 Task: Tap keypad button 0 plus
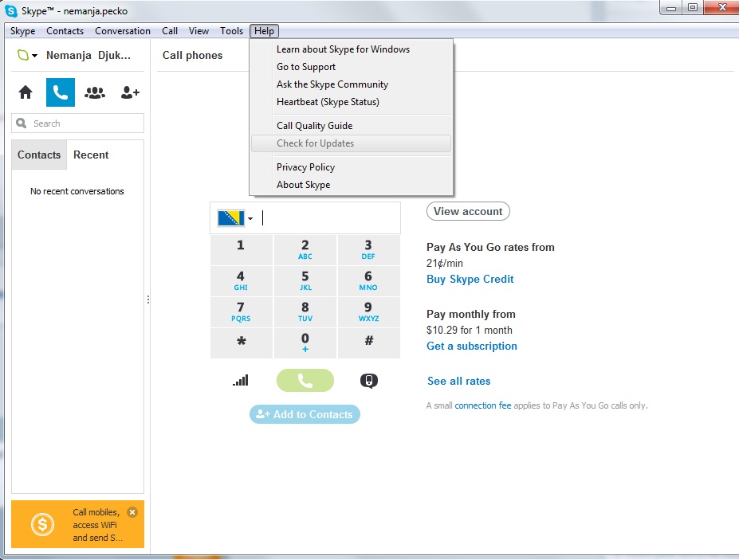pyautogui.click(x=305, y=343)
